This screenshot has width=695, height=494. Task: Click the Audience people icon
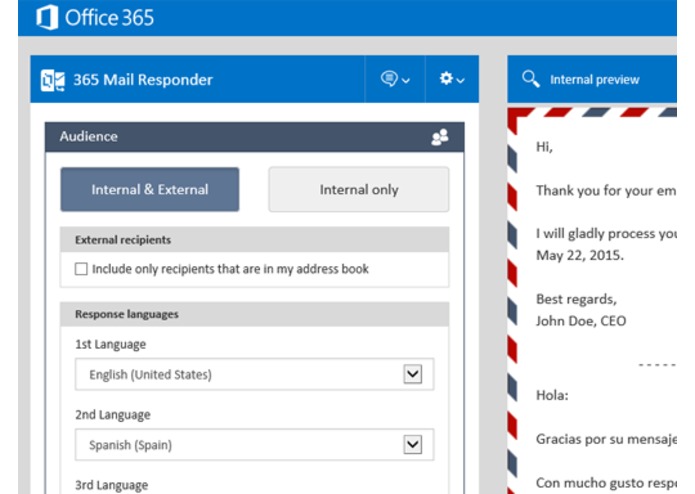tap(440, 137)
